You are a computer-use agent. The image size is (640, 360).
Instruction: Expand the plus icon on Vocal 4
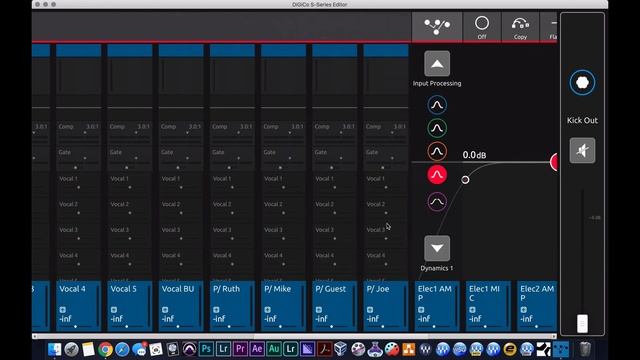62,310
